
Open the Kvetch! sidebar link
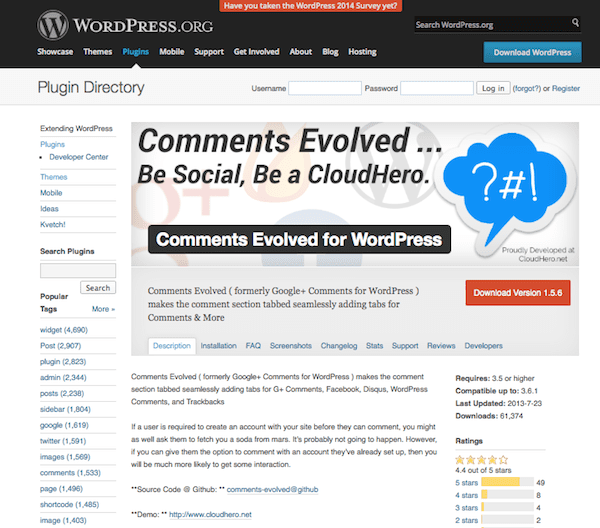53,225
